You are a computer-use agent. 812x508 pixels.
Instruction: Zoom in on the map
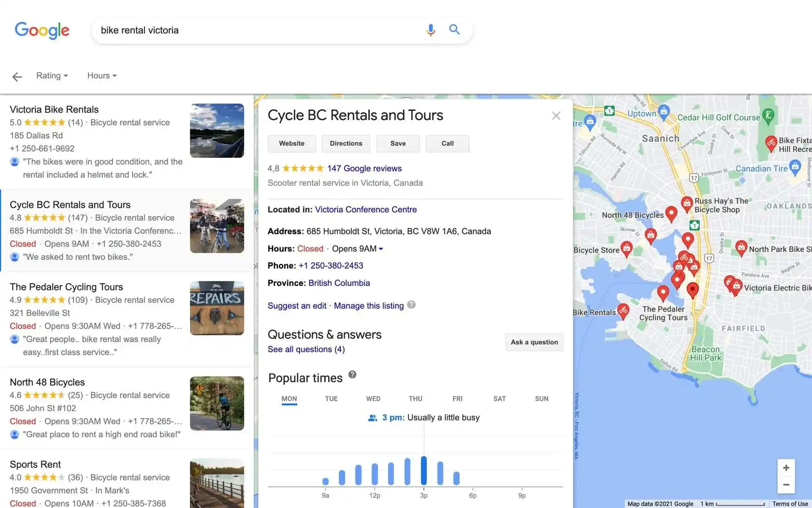(x=786, y=468)
